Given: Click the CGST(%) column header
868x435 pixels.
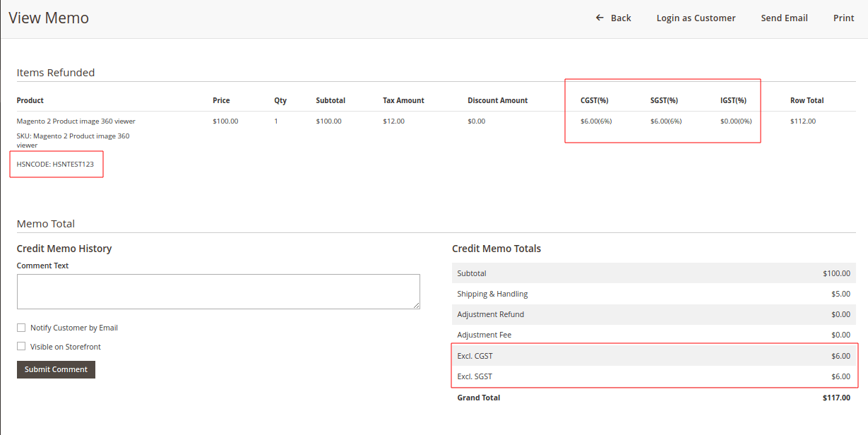Looking at the screenshot, I should (594, 100).
